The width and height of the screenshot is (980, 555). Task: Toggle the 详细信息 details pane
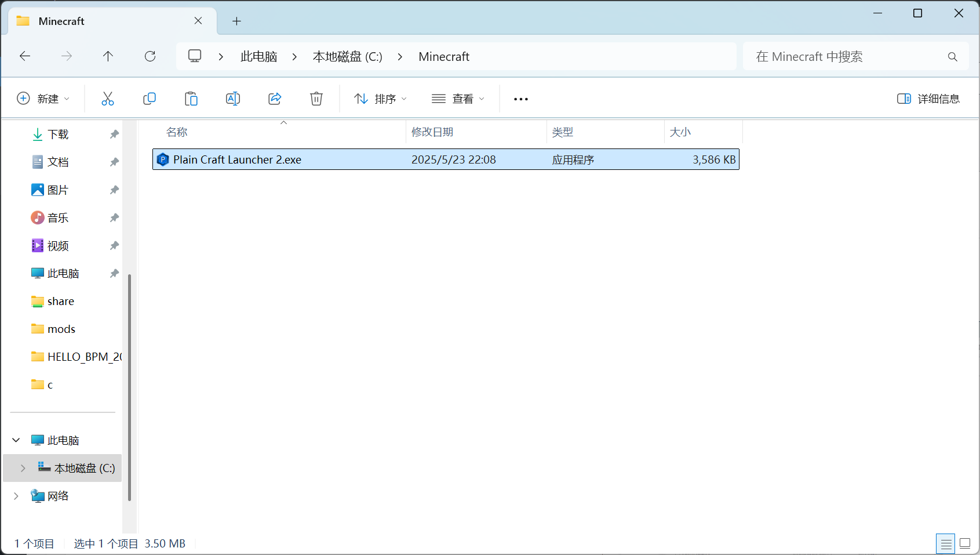click(928, 99)
